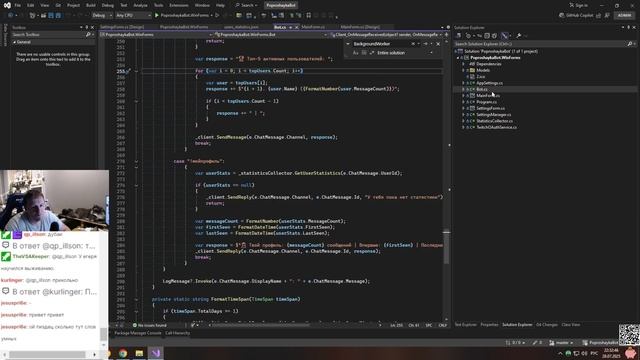Click the ADMIN badge button
Screen dimensions: 640x360
[x=624, y=16]
